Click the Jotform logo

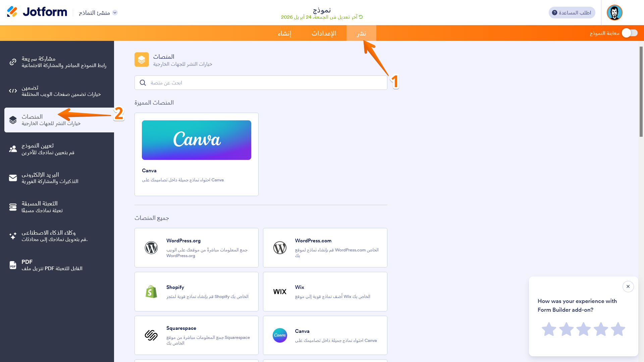[37, 12]
